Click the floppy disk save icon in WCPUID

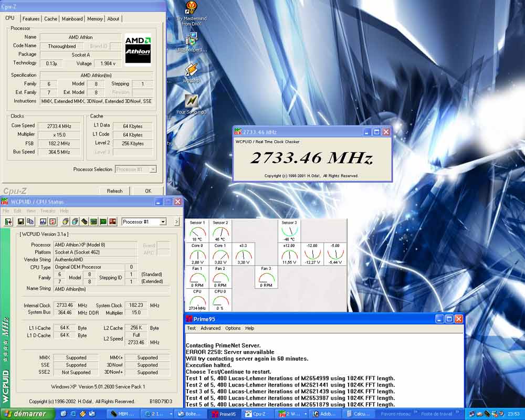pyautogui.click(x=21, y=222)
